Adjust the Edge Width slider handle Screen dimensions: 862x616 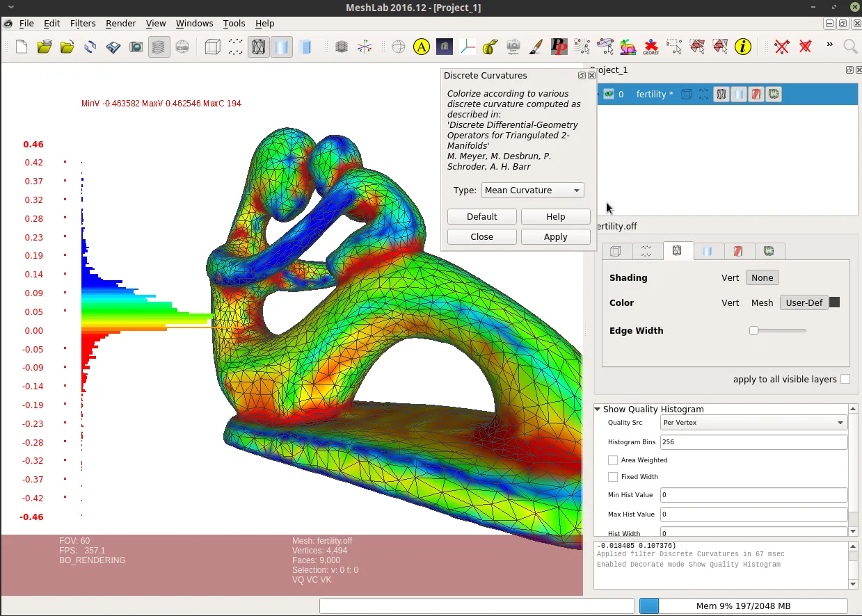(753, 331)
